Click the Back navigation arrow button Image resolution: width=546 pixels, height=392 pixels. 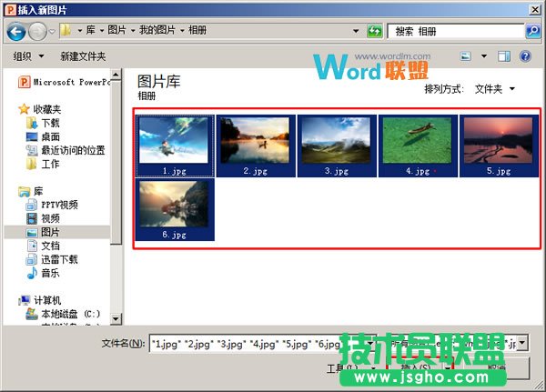[16, 32]
